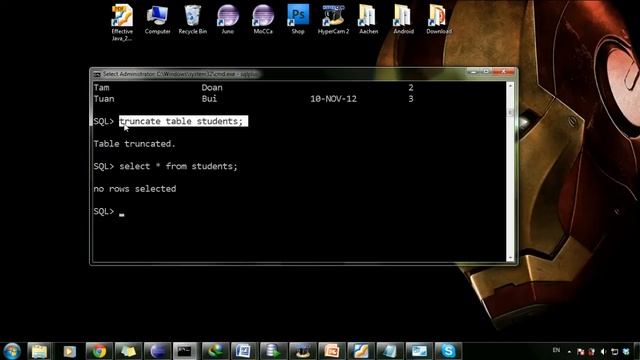Click the red antivirus tray icon
Viewport: 640px width, 360px height.
[x=592, y=351]
